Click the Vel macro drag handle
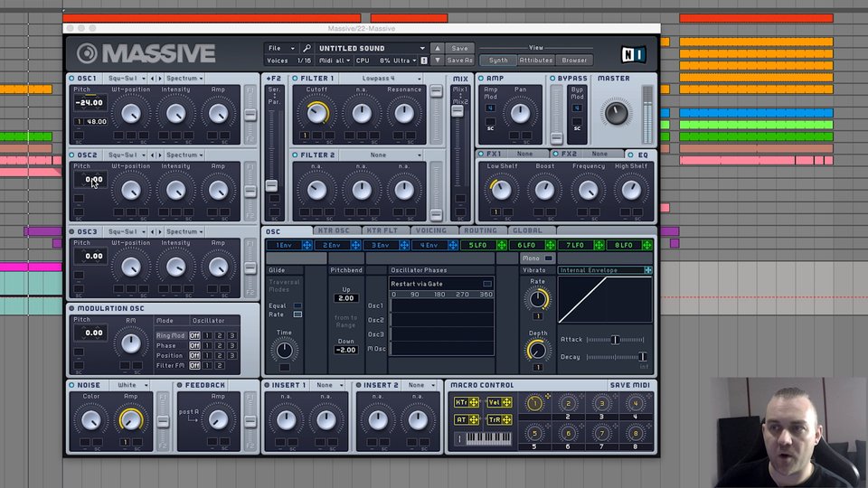 coord(506,402)
